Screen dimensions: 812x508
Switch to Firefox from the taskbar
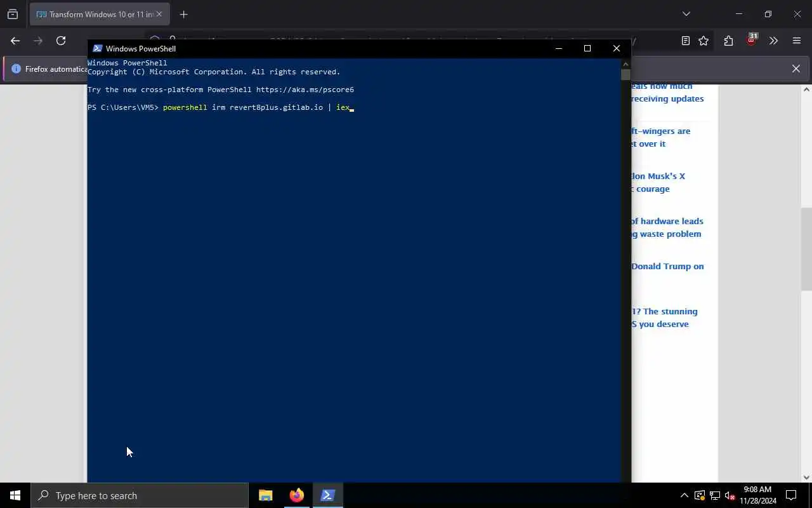[297, 495]
